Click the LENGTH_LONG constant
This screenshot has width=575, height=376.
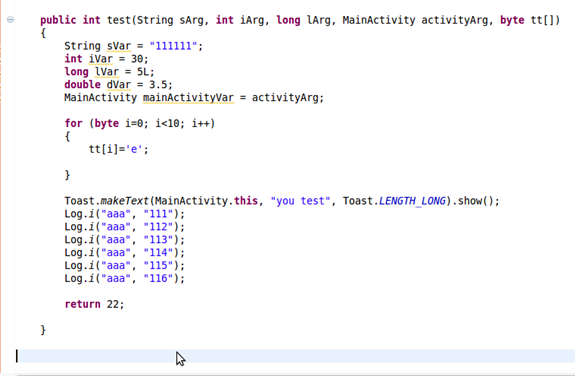click(412, 201)
